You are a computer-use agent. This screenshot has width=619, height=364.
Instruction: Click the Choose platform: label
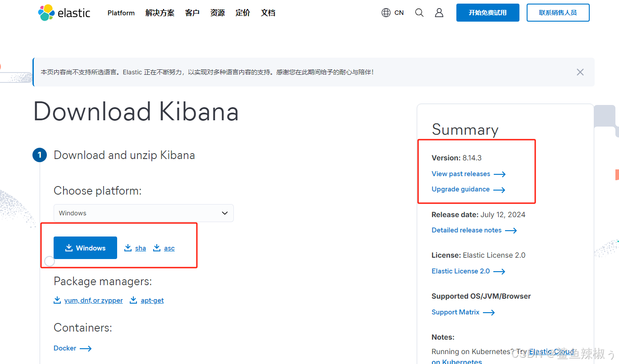[x=98, y=191]
